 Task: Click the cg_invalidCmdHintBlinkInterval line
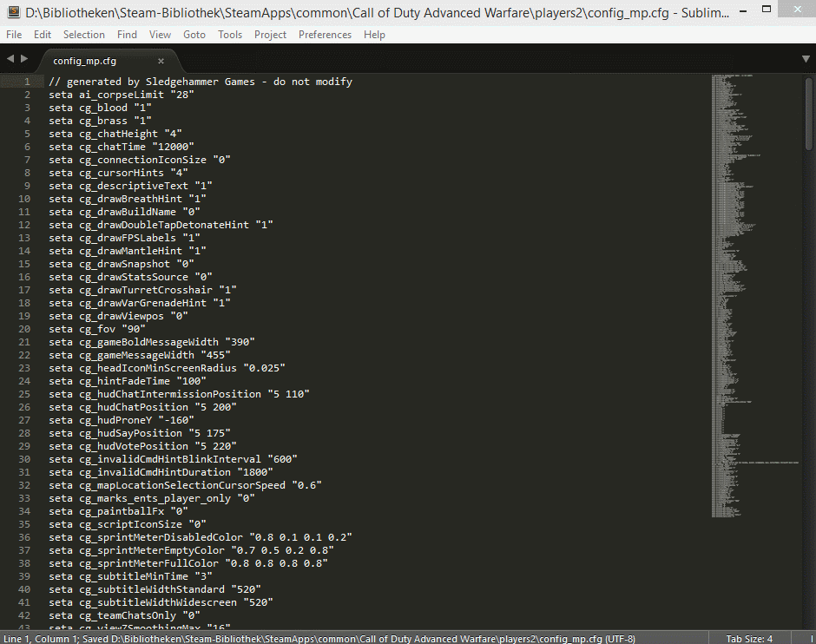tap(173, 459)
